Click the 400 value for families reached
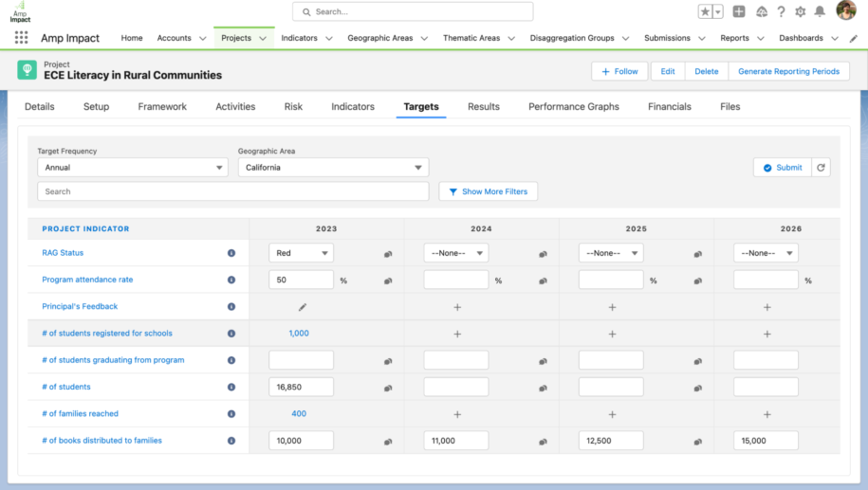The height and width of the screenshot is (490, 868). coord(299,413)
